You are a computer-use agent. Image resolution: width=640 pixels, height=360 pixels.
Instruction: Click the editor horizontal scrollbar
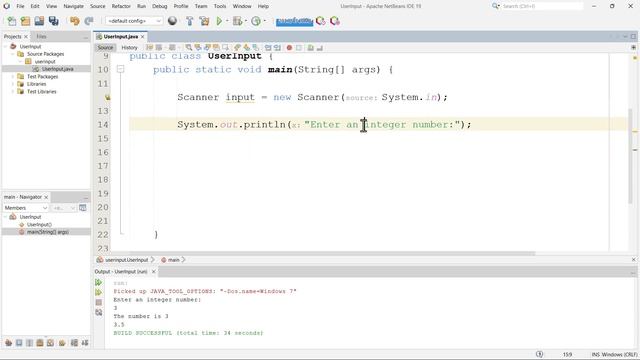[x=332, y=253]
